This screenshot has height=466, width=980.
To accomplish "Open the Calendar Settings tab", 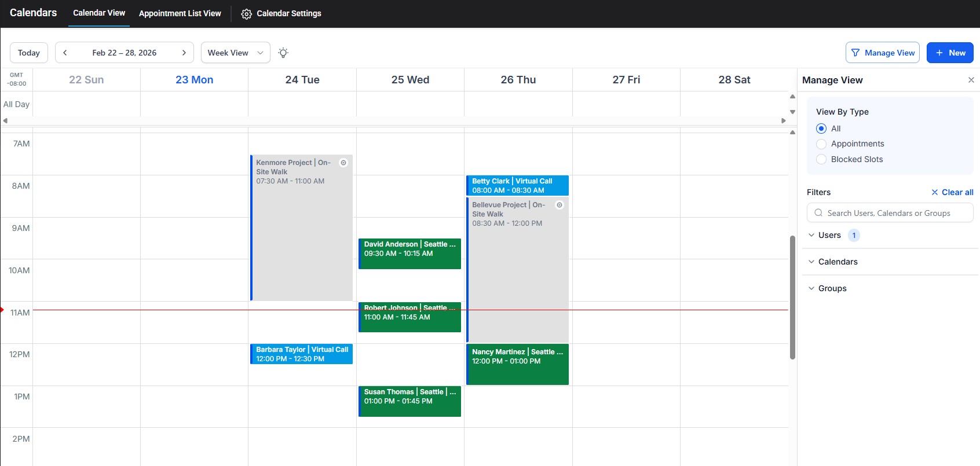I will point(281,13).
